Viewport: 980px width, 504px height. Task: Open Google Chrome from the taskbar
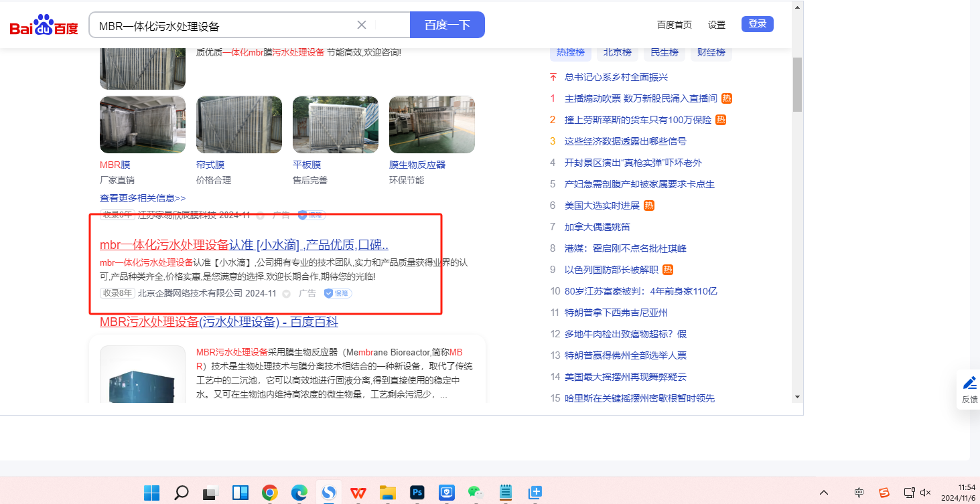pyautogui.click(x=270, y=493)
